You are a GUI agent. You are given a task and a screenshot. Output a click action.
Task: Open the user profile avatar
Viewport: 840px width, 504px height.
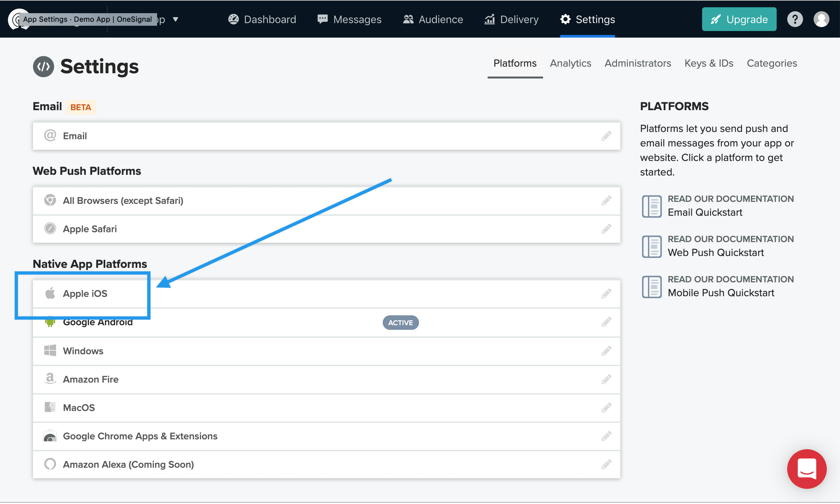click(x=821, y=19)
